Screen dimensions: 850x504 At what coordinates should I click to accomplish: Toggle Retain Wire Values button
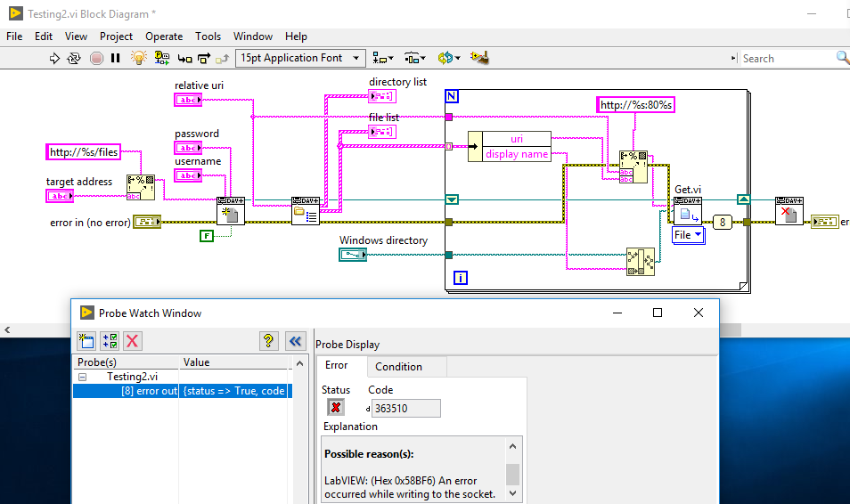click(x=161, y=58)
